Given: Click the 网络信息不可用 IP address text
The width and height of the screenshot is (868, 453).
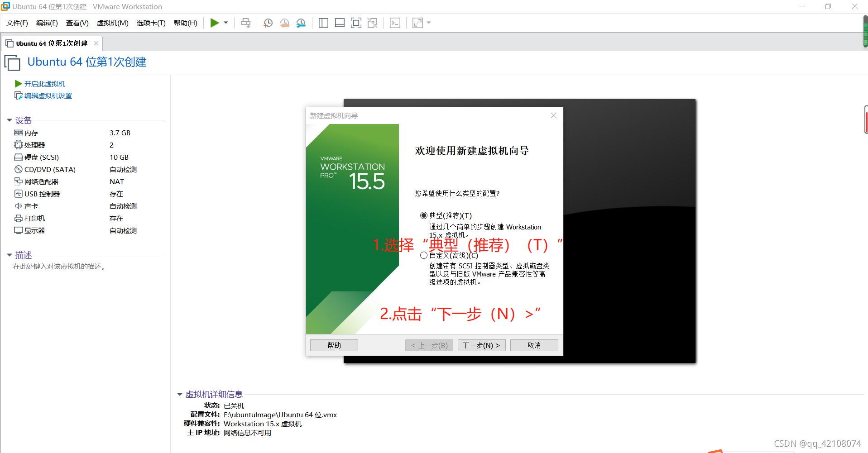Looking at the screenshot, I should pos(247,433).
